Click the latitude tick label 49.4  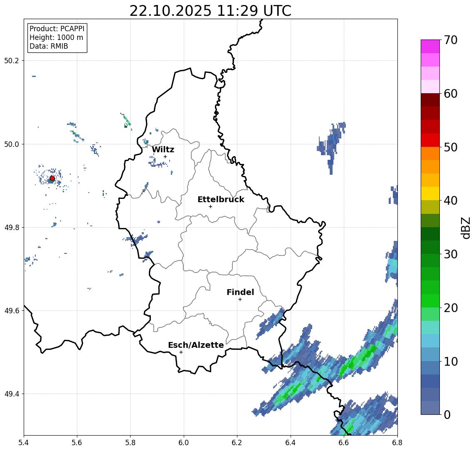12,394
